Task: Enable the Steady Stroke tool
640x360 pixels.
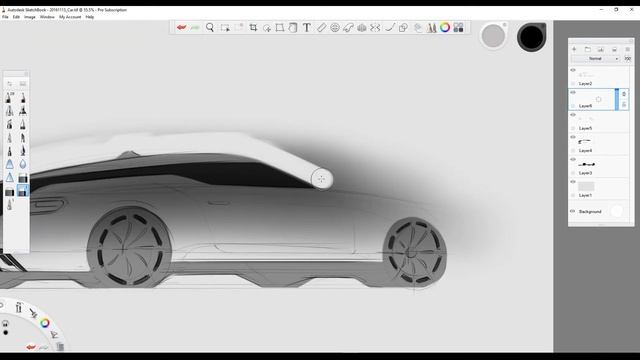Action: (x=390, y=27)
